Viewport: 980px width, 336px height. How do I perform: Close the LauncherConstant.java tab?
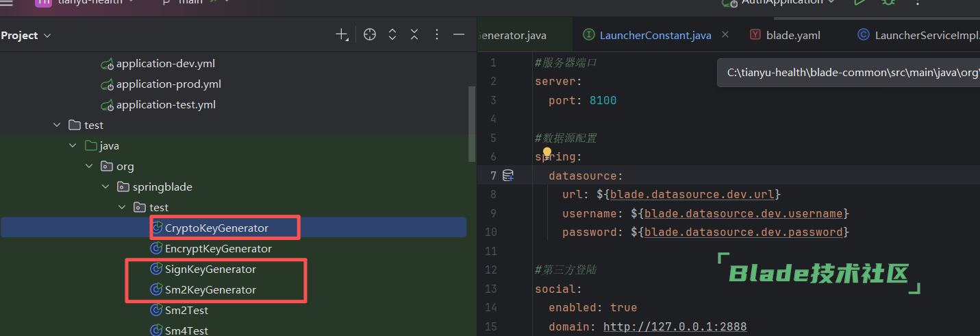coord(725,34)
